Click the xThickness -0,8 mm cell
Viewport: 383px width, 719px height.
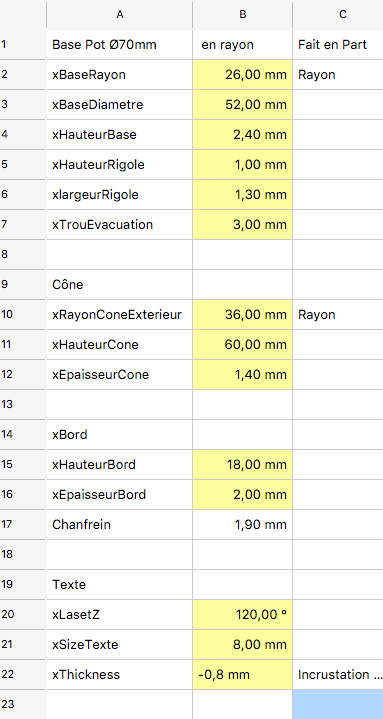[x=243, y=675]
